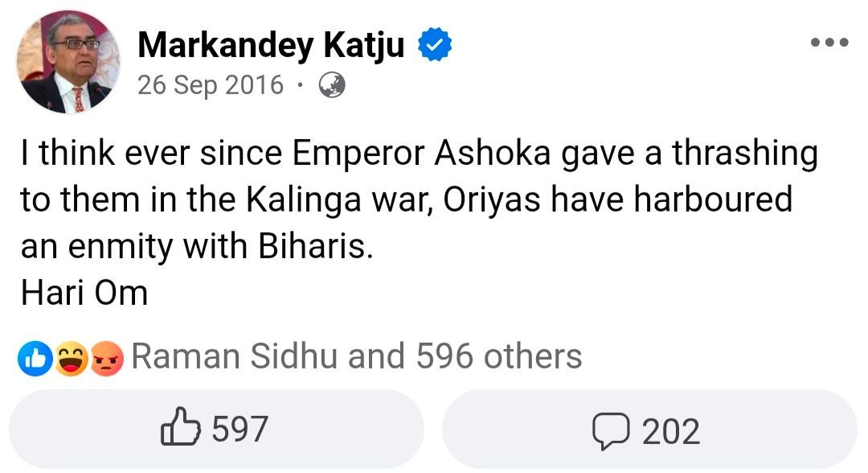The image size is (868, 473).
Task: Click the "Hari Om" line
Action: tap(84, 293)
